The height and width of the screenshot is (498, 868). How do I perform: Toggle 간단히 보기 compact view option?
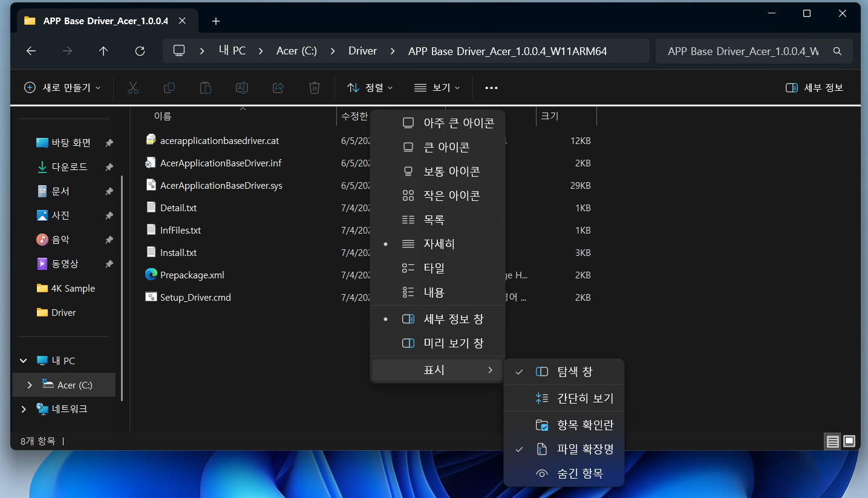coord(564,398)
